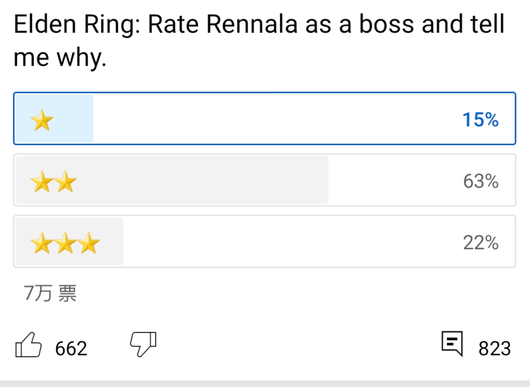Click the 823 comments count
The height and width of the screenshot is (387, 530).
495,349
